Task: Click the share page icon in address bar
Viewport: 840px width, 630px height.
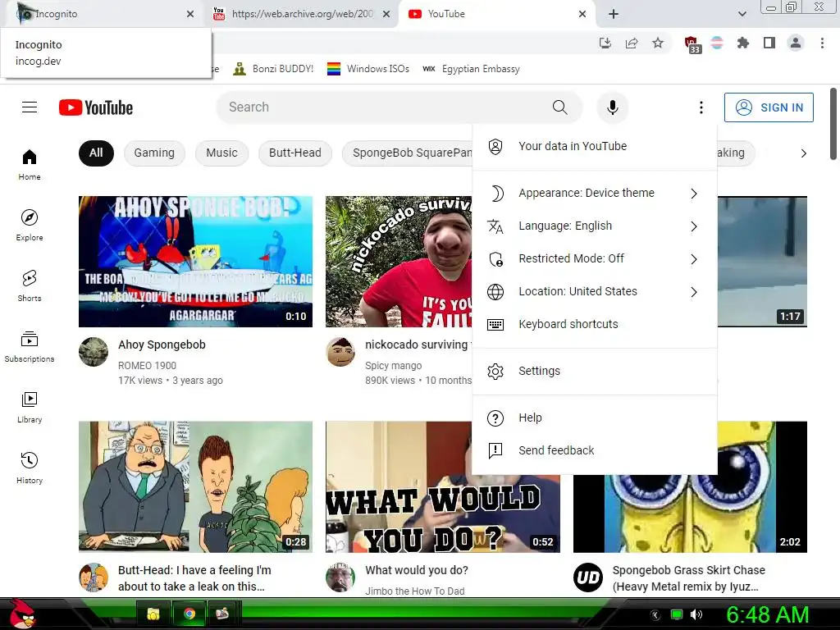Action: 632,43
